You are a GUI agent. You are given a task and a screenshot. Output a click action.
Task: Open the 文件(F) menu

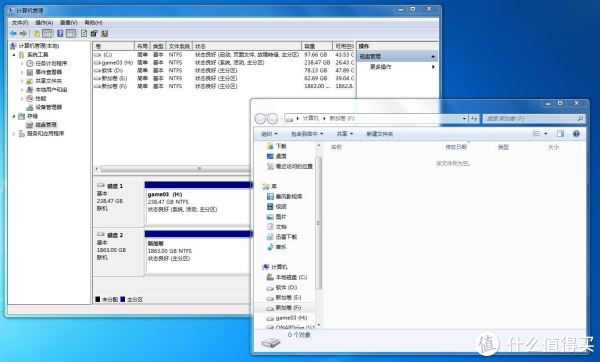tap(20, 23)
